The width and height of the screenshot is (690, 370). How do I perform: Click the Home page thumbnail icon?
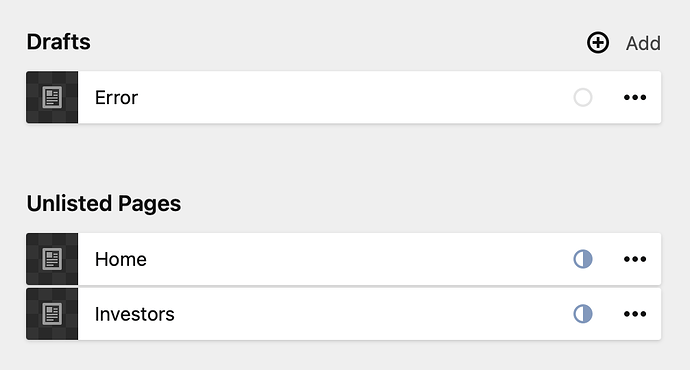[x=52, y=259]
